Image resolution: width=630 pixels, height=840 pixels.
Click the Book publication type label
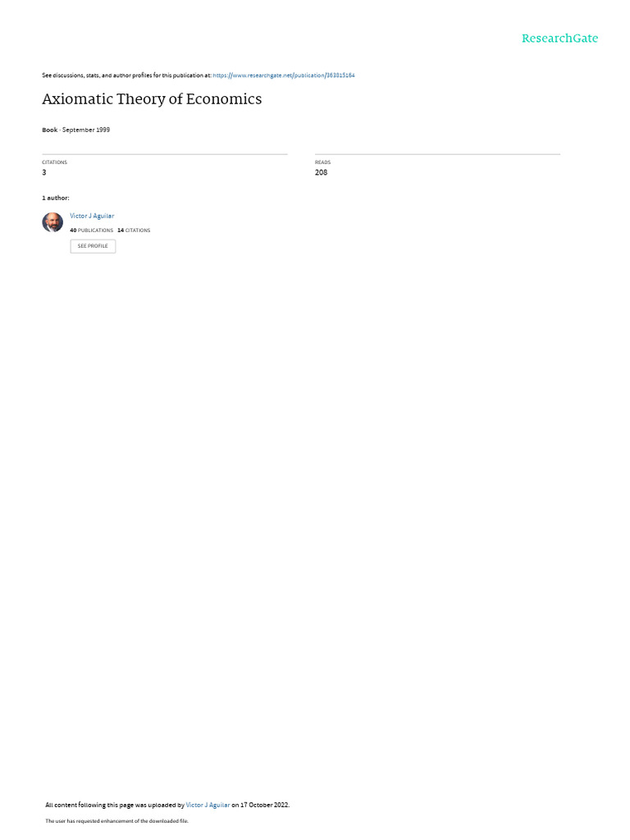[x=50, y=130]
